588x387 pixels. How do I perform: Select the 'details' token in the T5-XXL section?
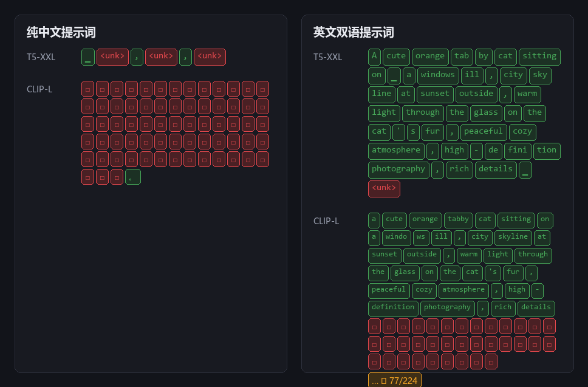pos(496,170)
